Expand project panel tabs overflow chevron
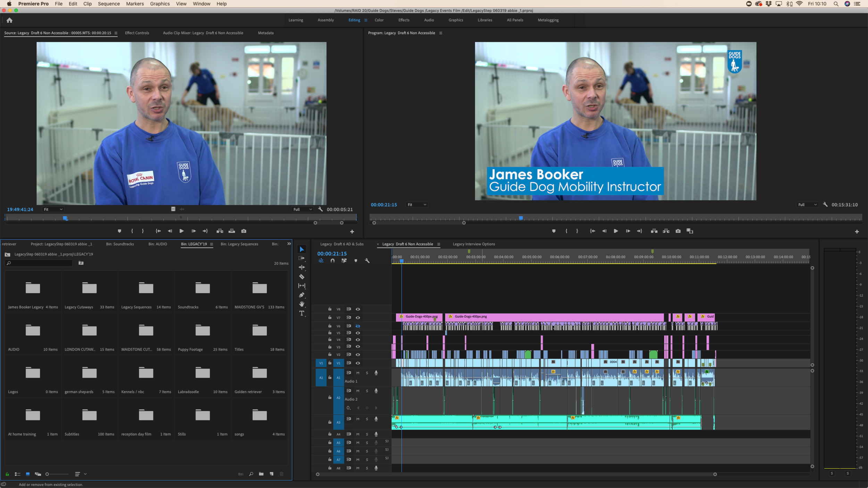This screenshot has width=868, height=488. tap(289, 244)
